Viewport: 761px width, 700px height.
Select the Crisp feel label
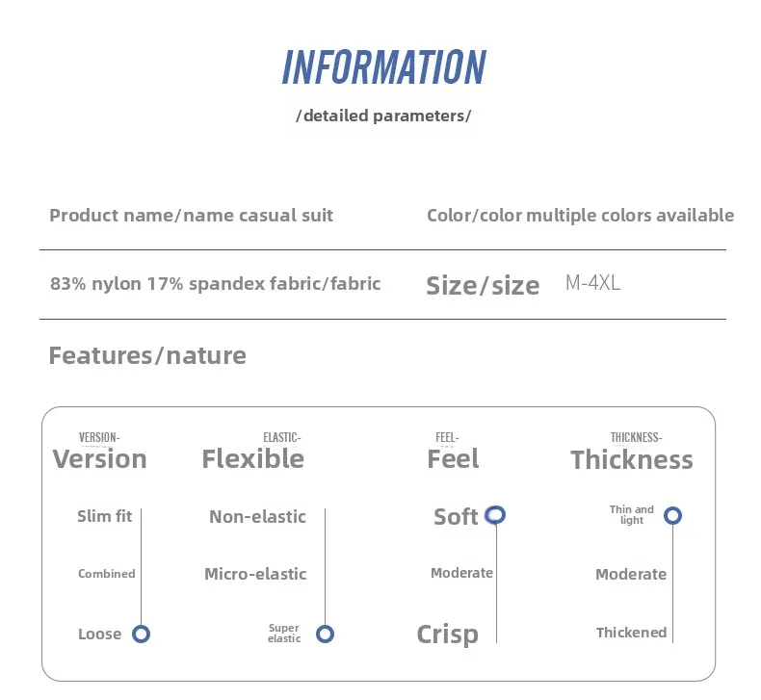click(x=447, y=635)
